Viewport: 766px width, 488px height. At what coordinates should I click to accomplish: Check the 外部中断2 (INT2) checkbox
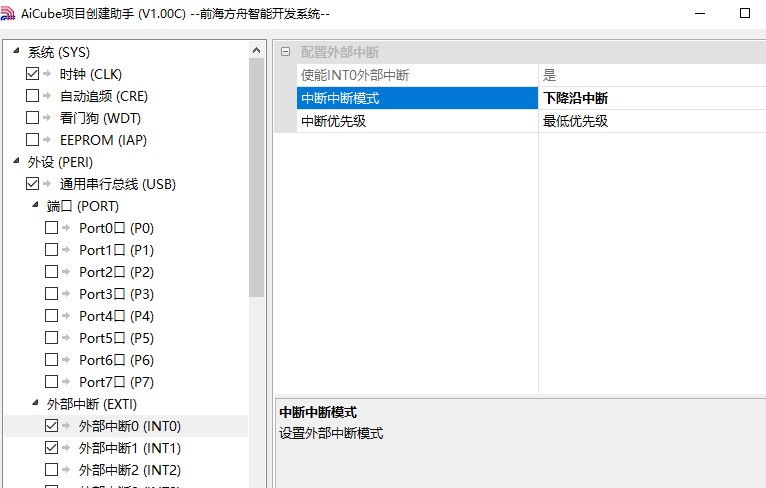tap(51, 469)
